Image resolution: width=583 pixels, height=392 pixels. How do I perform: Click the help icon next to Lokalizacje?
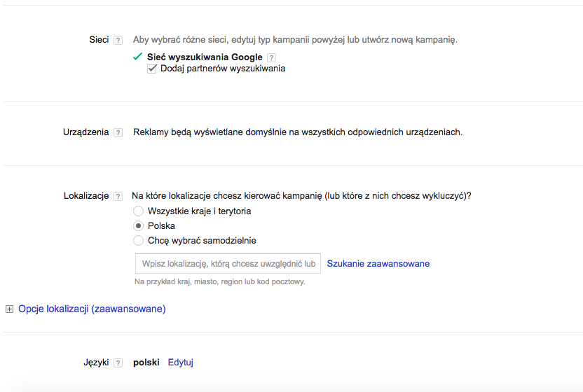(118, 197)
